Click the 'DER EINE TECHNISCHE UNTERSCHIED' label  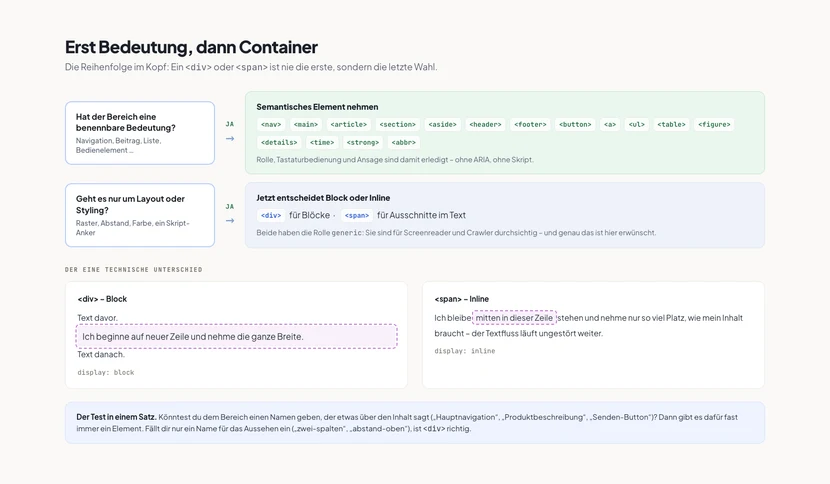[133, 270]
